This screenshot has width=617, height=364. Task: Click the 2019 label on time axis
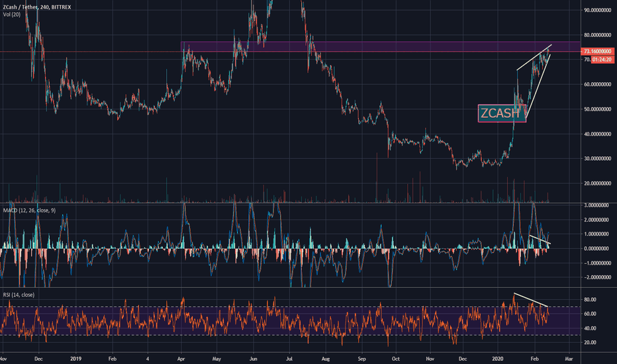point(75,359)
